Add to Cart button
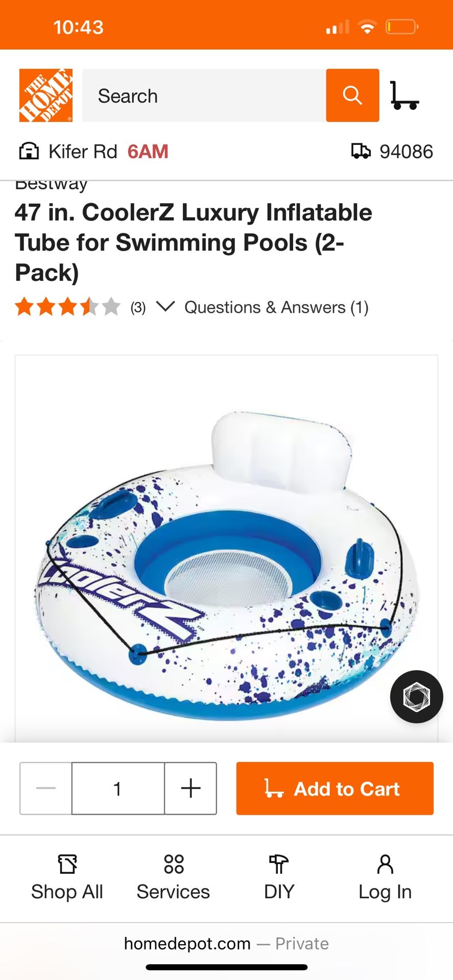The height and width of the screenshot is (980, 453). (x=335, y=789)
